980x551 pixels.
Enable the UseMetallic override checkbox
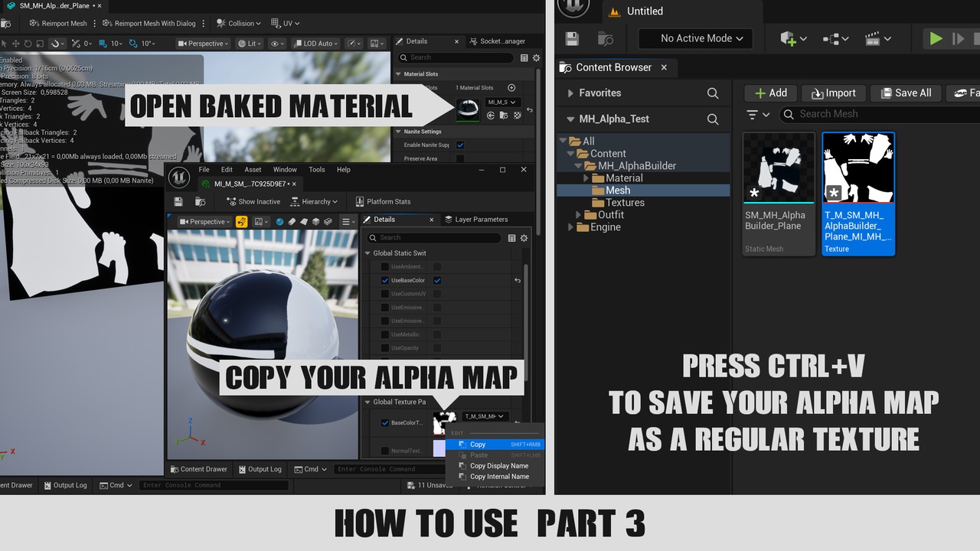[385, 334]
